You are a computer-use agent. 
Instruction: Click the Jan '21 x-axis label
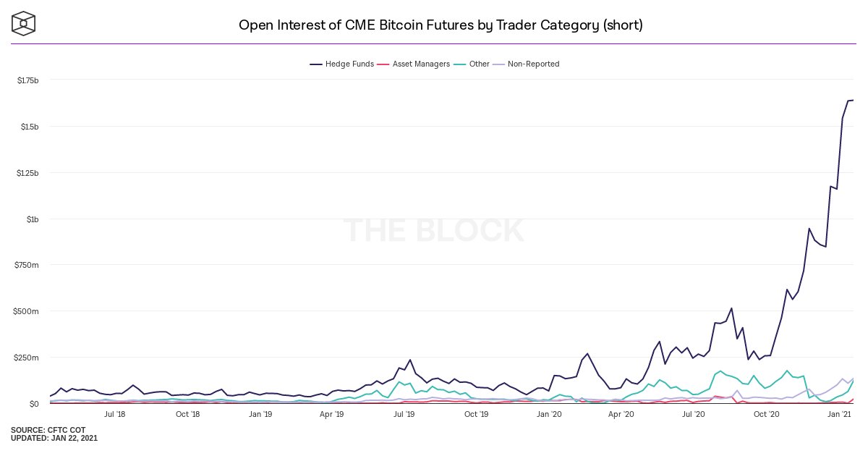[839, 415]
